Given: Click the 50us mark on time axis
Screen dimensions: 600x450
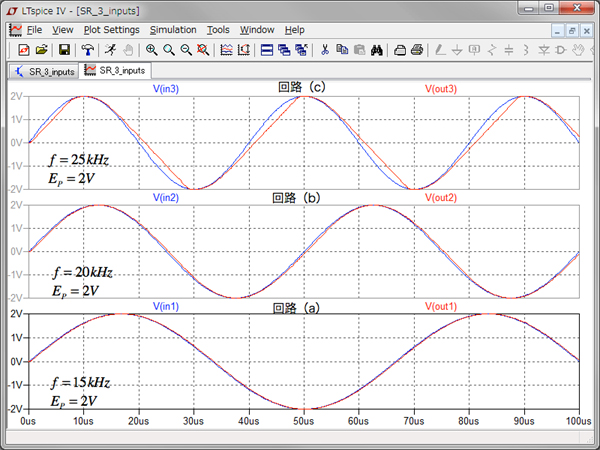Looking at the screenshot, I should point(305,421).
